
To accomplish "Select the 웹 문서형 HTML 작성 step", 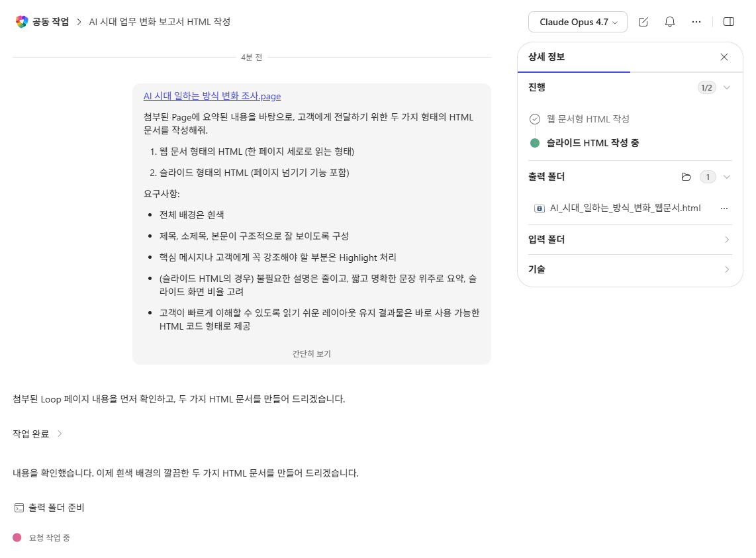I will pyautogui.click(x=588, y=119).
